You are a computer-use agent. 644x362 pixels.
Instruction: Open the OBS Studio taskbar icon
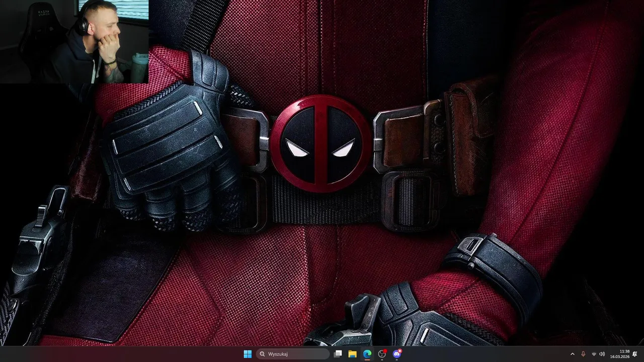382,354
